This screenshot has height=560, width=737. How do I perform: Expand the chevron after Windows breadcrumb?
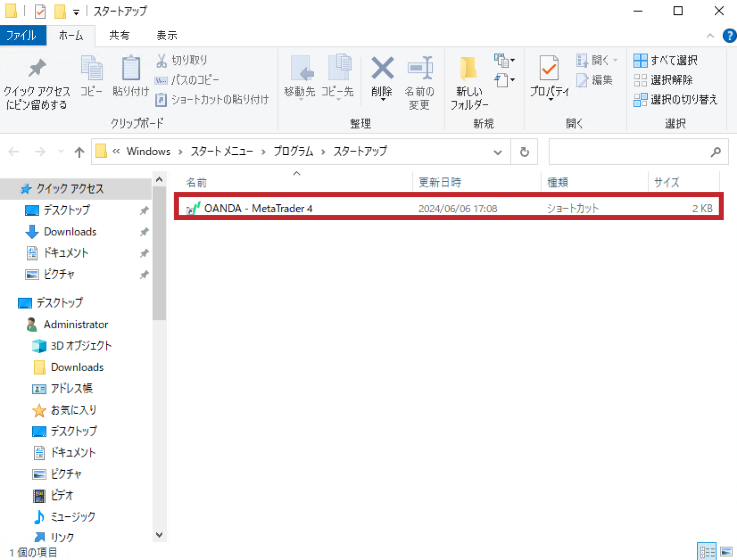[x=180, y=152]
